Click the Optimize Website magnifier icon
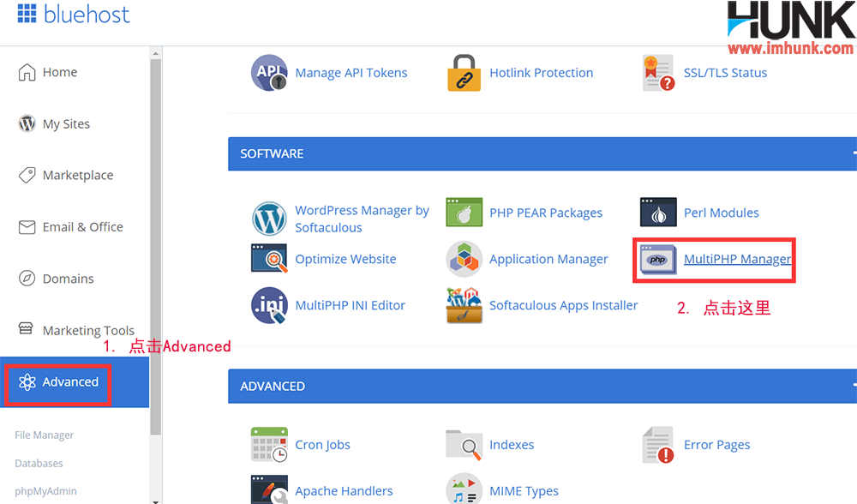 tap(269, 259)
